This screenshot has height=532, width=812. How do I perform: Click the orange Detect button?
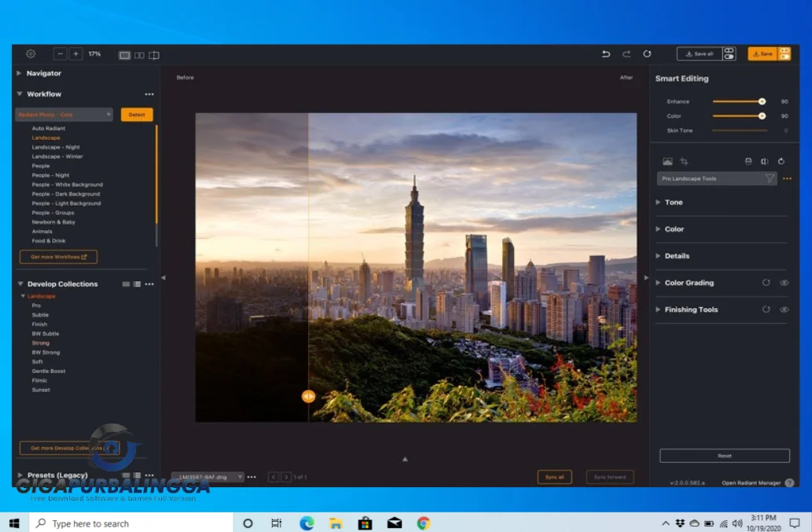[x=137, y=115]
